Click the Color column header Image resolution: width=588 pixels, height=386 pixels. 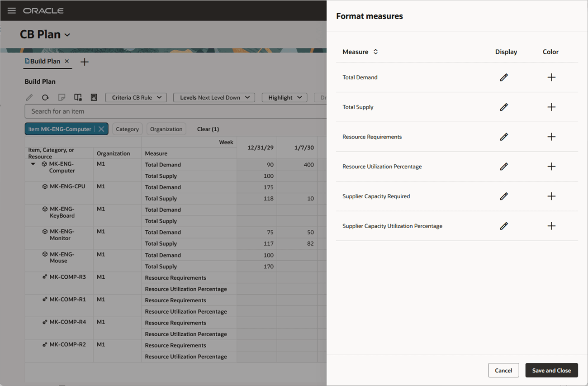click(x=550, y=52)
